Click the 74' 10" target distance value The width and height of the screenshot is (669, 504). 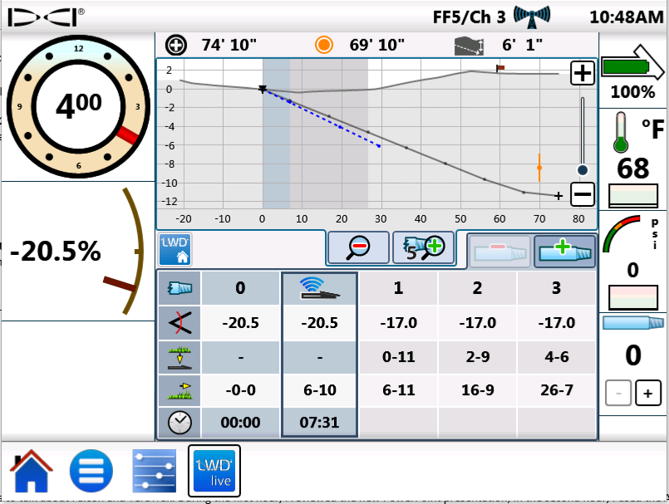pos(229,45)
